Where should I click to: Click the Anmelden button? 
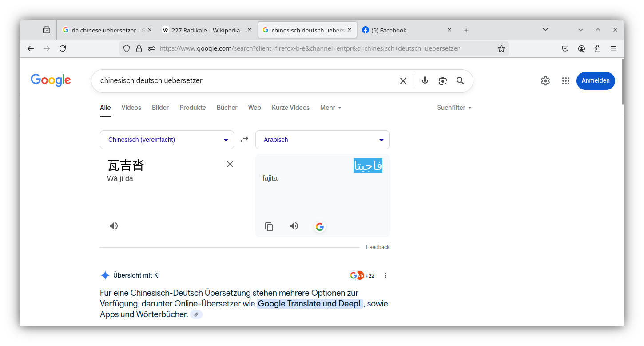(596, 80)
